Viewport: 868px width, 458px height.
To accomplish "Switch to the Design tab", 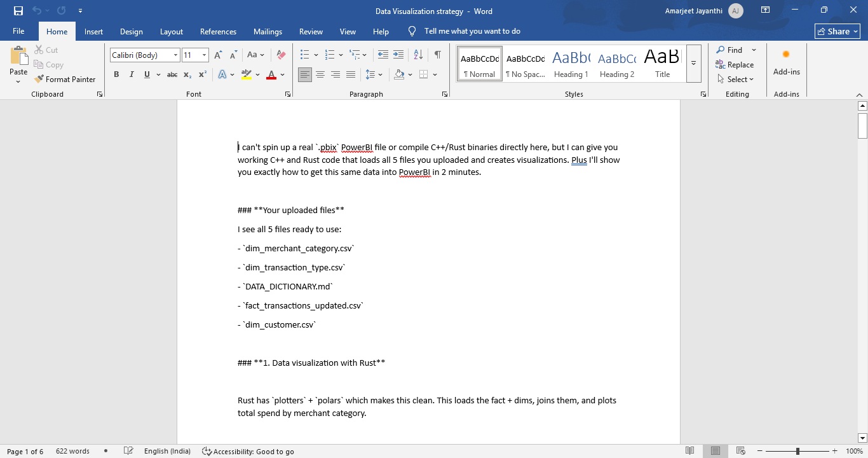I will (132, 31).
